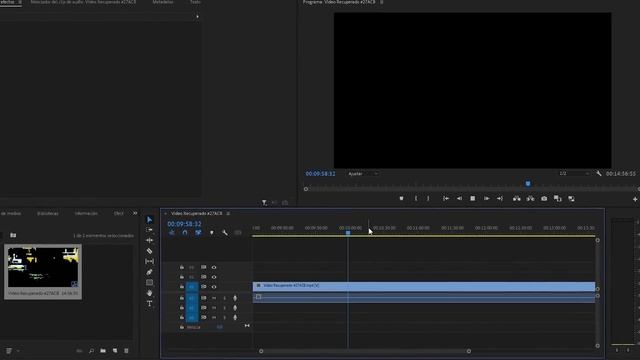Lock audio track A1
The width and height of the screenshot is (640, 360).
pos(182,298)
